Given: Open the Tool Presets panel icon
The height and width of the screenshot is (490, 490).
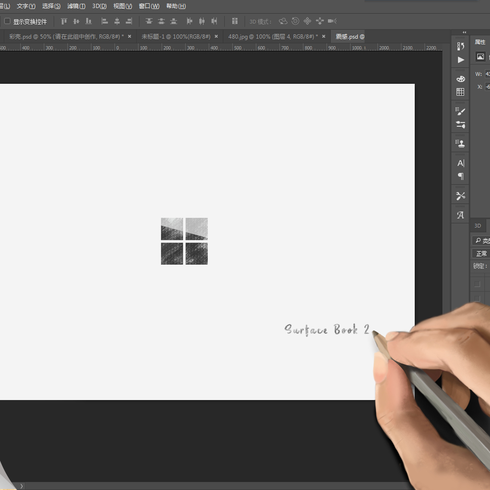Looking at the screenshot, I should (460, 196).
